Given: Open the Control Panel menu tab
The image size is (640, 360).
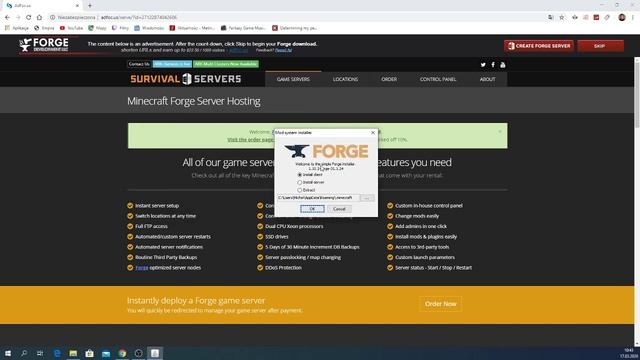Looking at the screenshot, I should pos(438,79).
